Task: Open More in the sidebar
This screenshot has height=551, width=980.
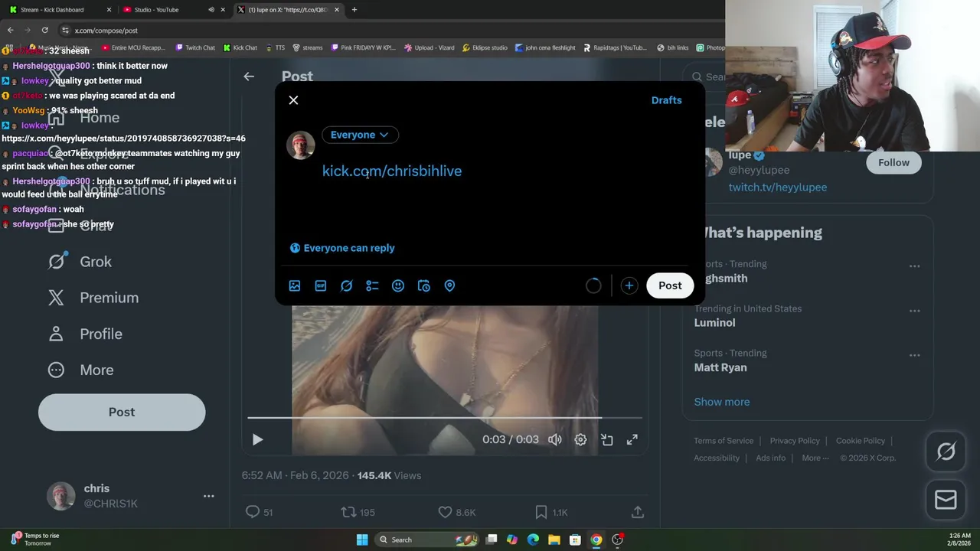Action: point(81,370)
